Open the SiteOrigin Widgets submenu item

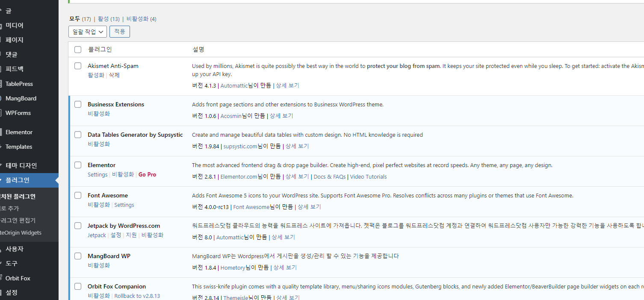(21, 232)
